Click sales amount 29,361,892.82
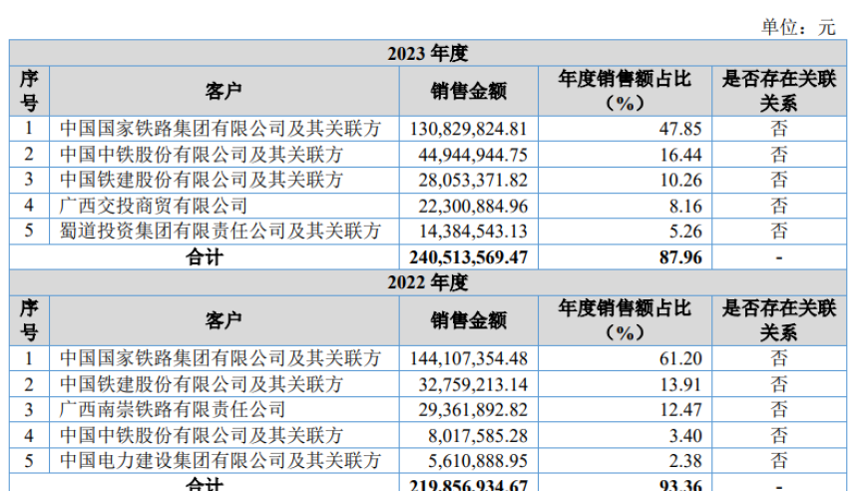This screenshot has width=868, height=491. click(x=473, y=409)
